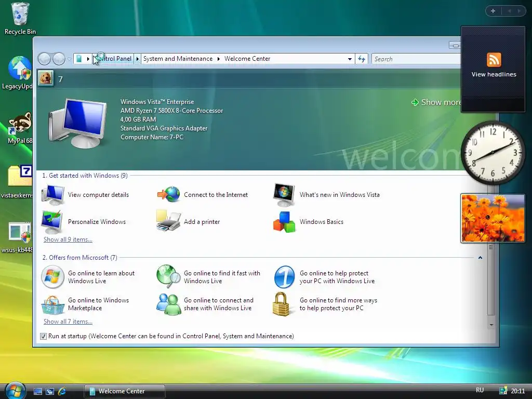Click System and Maintenance breadcrumb
Viewport: 532px width, 399px height.
point(178,59)
